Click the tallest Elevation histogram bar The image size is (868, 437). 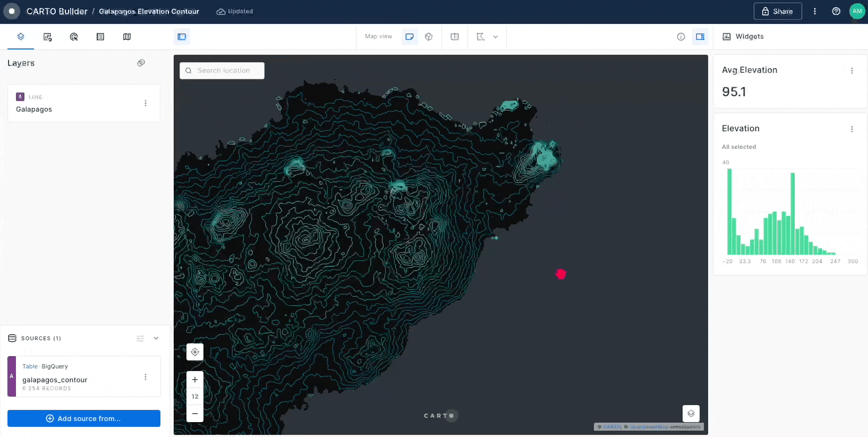(x=729, y=212)
